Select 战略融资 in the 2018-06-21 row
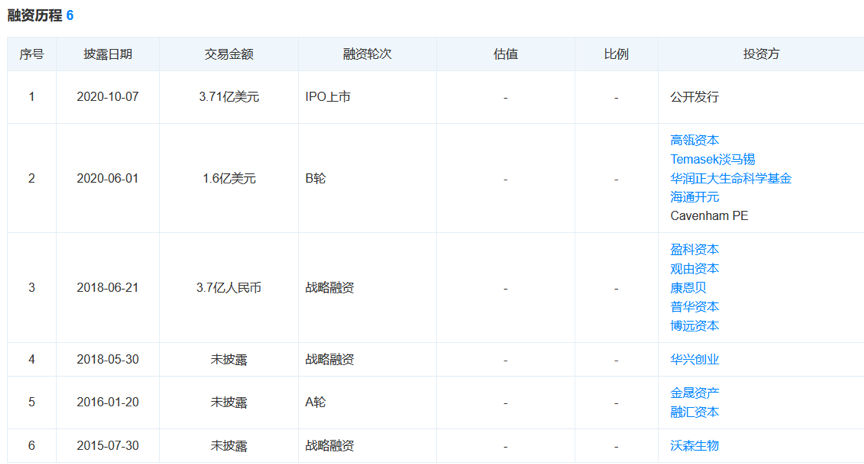The height and width of the screenshot is (464, 864). tap(330, 288)
